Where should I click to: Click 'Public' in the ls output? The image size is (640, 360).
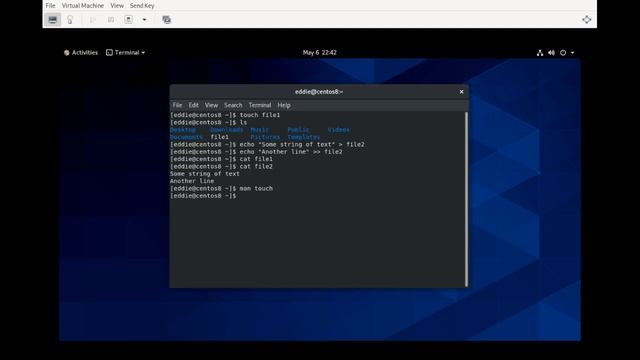(x=298, y=130)
